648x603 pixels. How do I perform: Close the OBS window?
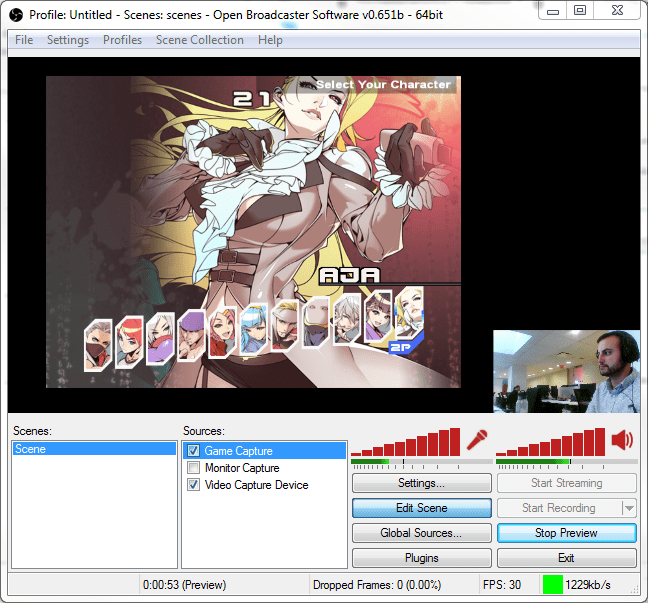(617, 11)
